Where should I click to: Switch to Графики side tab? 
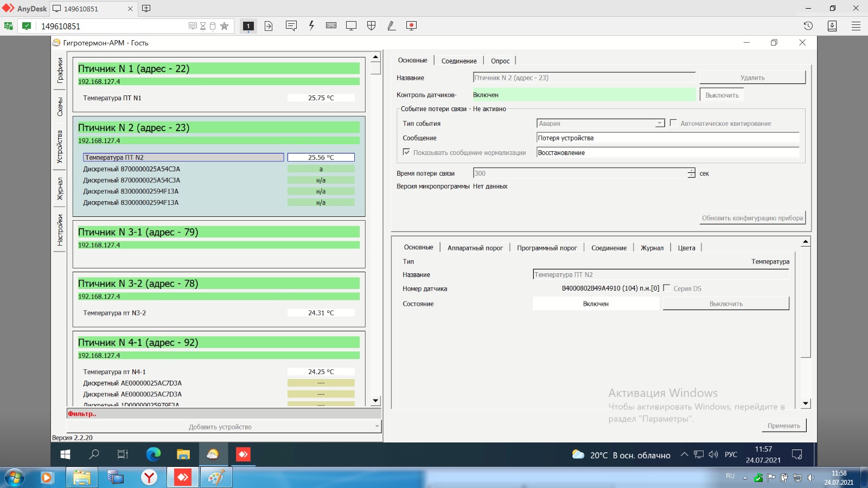pyautogui.click(x=60, y=70)
